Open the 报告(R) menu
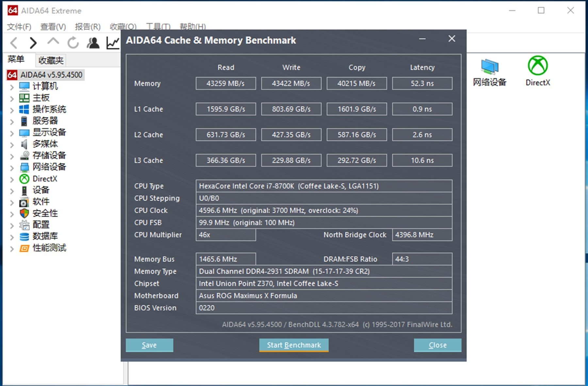This screenshot has width=588, height=386. pyautogui.click(x=88, y=26)
